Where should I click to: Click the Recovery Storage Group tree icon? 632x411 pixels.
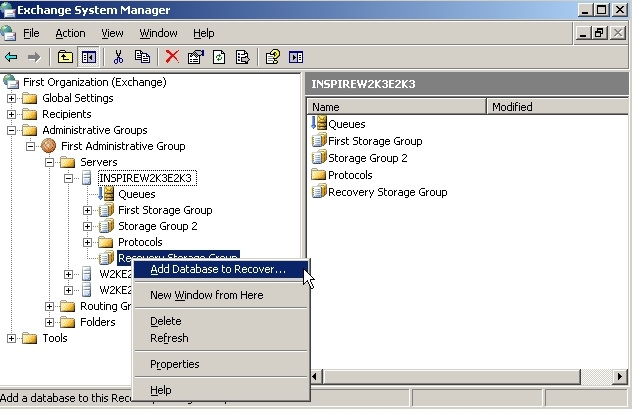click(x=106, y=257)
